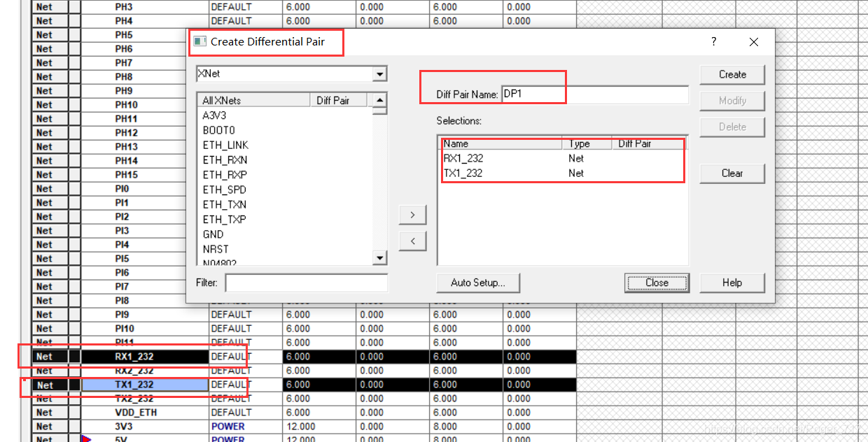The image size is (868, 442).
Task: Open the XNet type dropdown
Action: point(379,74)
